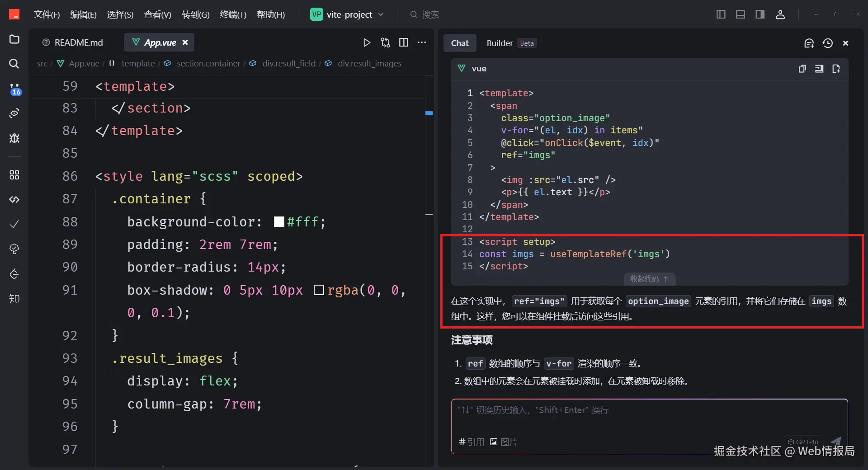Click the sticky <template> line 59

(x=135, y=86)
